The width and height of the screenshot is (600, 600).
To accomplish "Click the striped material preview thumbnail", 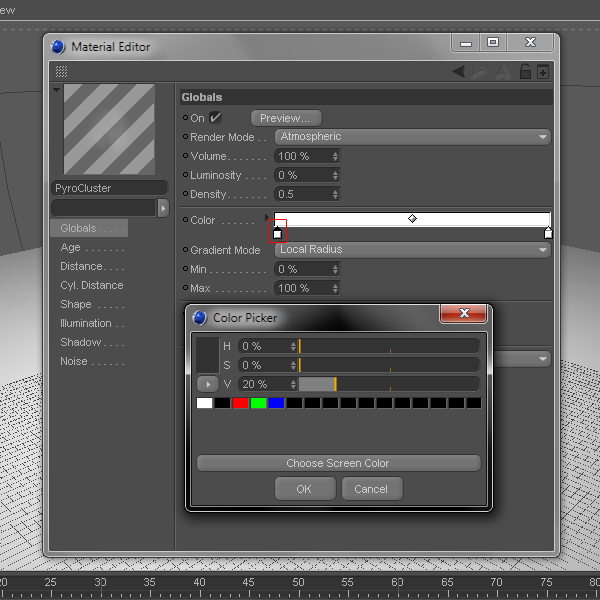I will coord(109,129).
